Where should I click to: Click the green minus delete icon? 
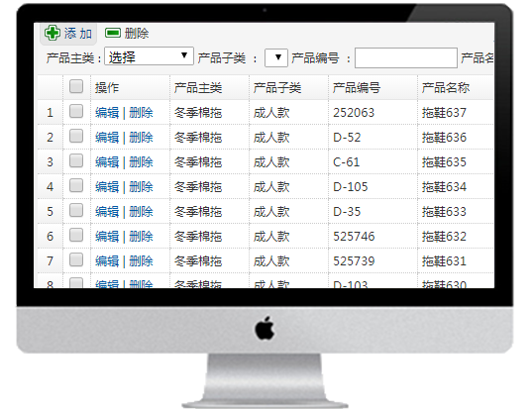(x=113, y=33)
